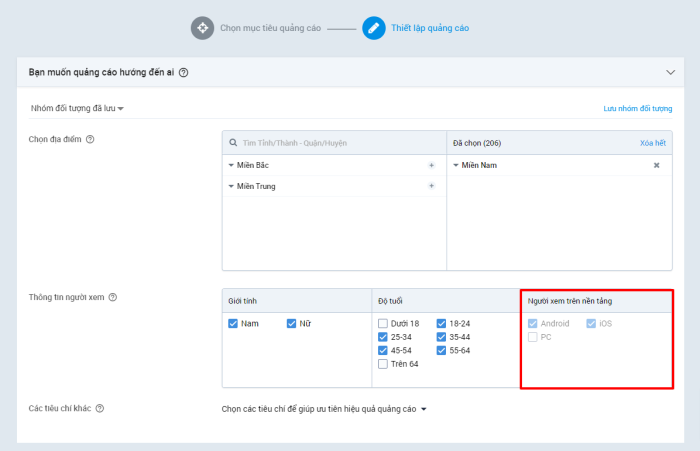700x451 pixels.
Task: Click the ad objective target step icon
Action: (x=203, y=28)
